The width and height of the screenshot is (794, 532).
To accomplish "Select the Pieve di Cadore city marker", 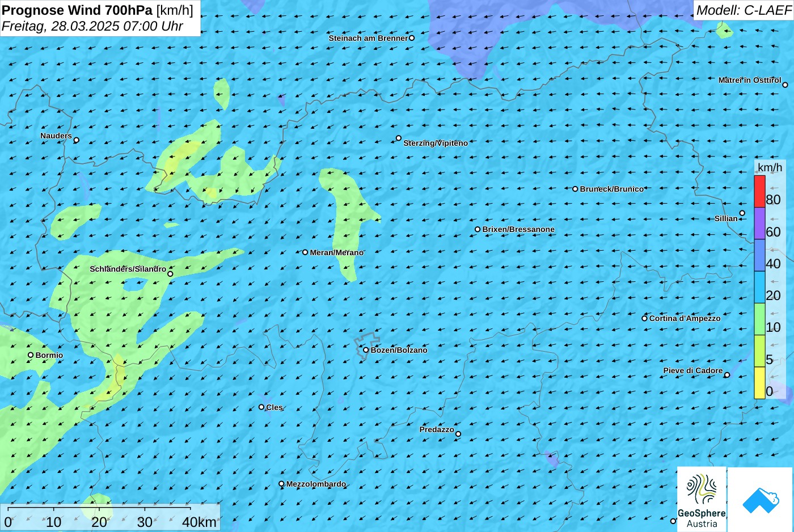I will coord(727,375).
